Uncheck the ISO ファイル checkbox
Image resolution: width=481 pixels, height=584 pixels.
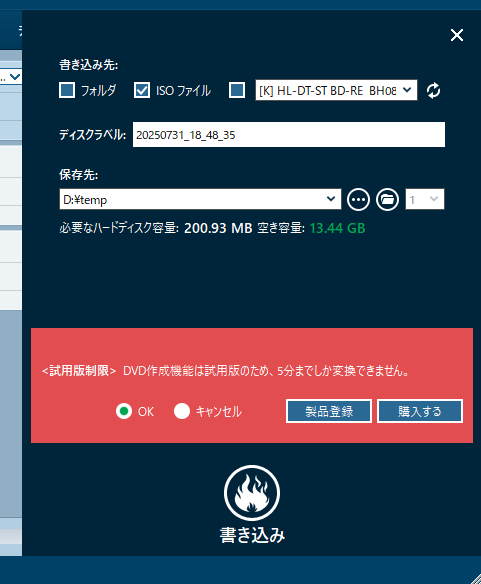coord(142,90)
